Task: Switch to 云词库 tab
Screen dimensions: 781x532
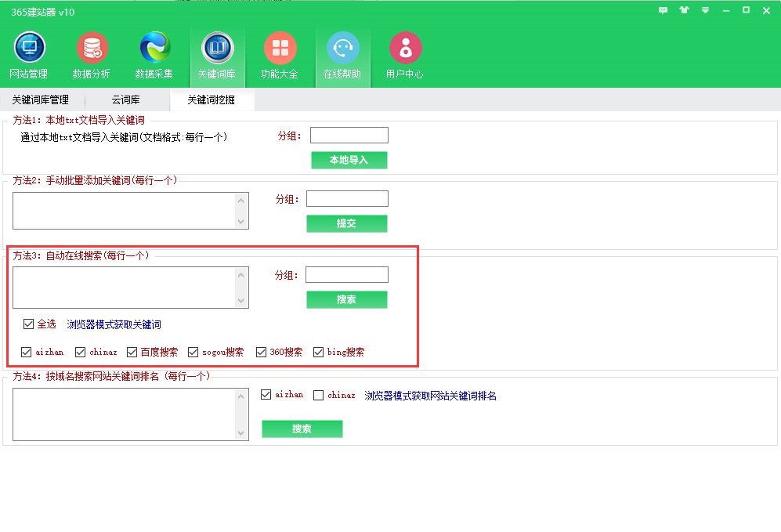Action: coord(126,100)
